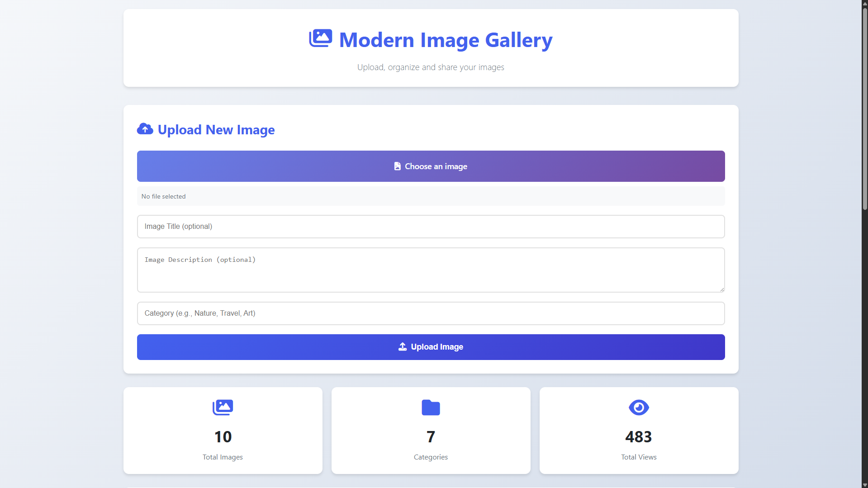Click the Total Views eye icon
Screen dimensions: 868x488
638,407
